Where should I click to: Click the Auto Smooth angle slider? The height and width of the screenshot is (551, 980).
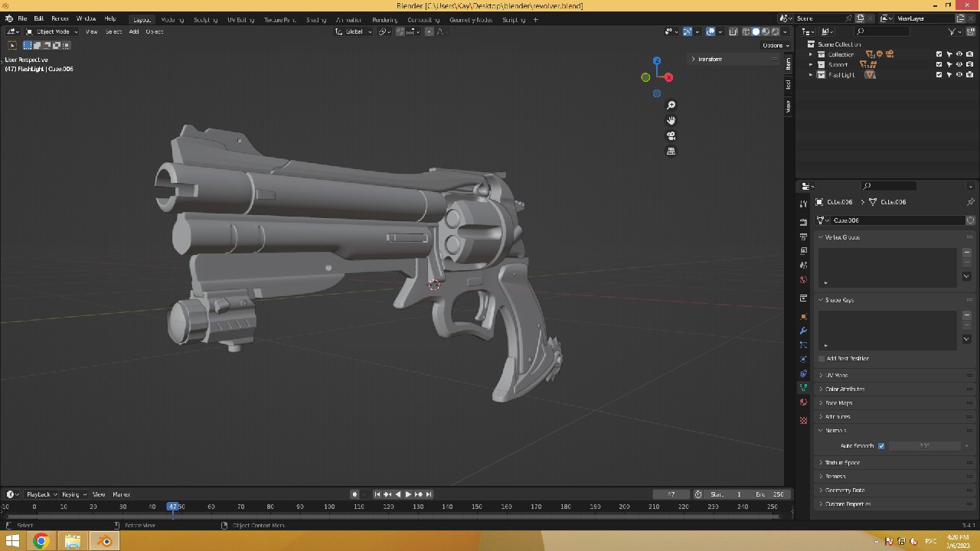coord(925,445)
